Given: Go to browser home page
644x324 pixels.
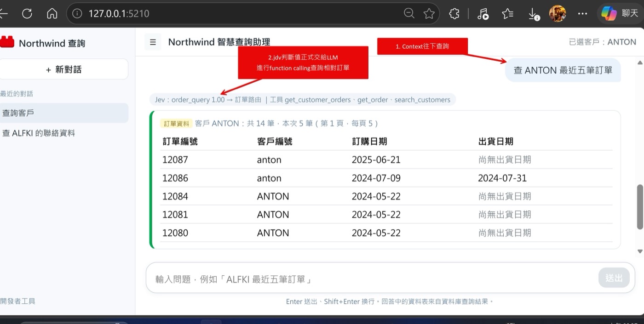Looking at the screenshot, I should 52,14.
